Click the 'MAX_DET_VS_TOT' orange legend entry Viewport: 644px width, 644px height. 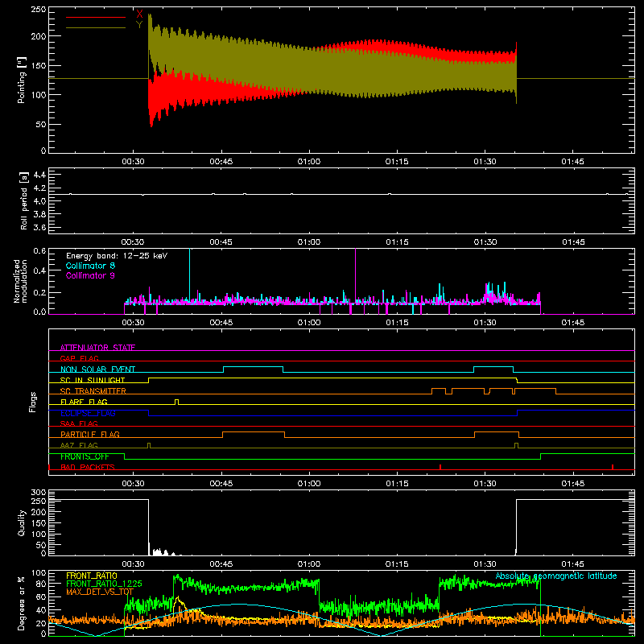coord(100,592)
